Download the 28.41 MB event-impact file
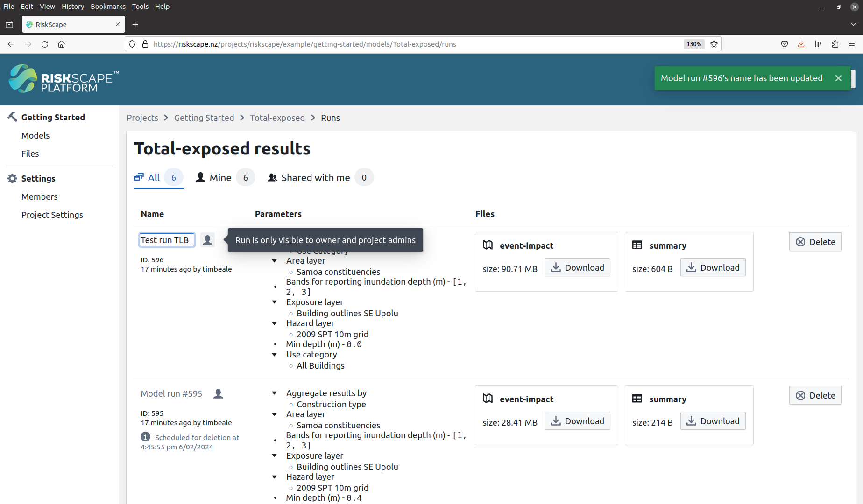Screen dimensions: 863x504 click(578, 421)
